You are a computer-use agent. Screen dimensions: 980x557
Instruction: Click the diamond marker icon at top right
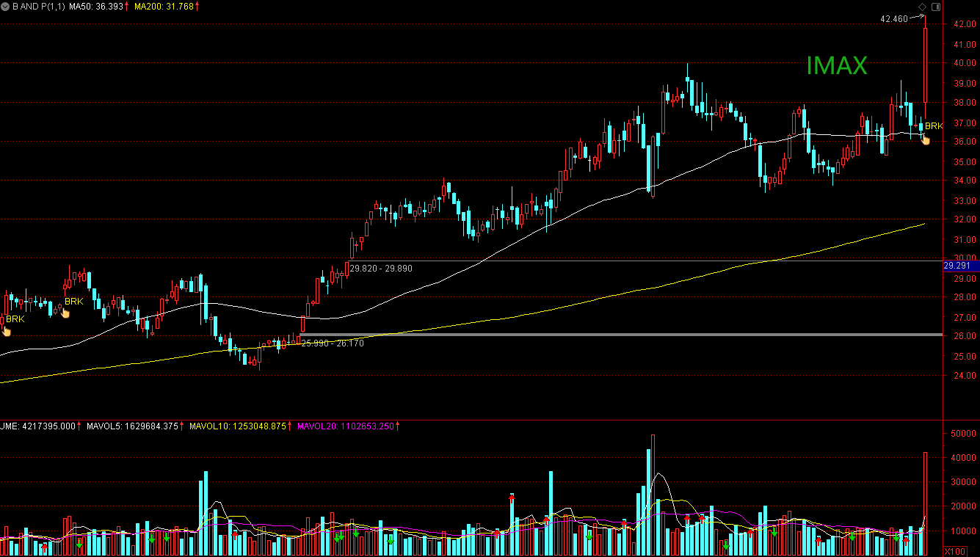pos(922,7)
